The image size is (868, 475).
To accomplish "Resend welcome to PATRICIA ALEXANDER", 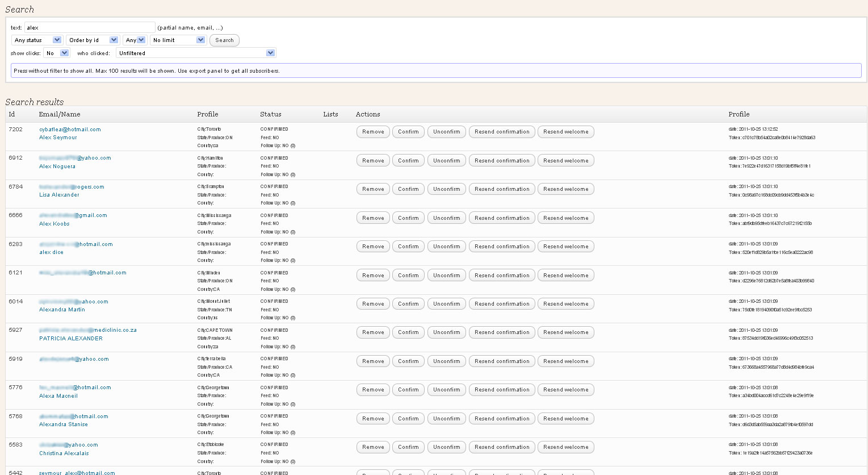I will click(565, 332).
